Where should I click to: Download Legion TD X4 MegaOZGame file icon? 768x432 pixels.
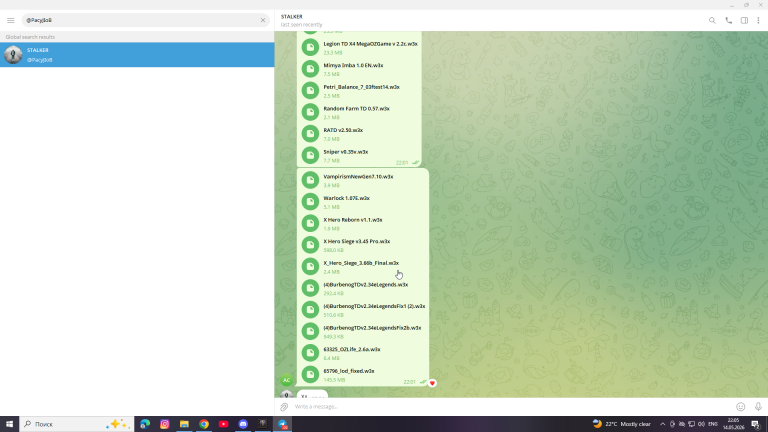310,48
